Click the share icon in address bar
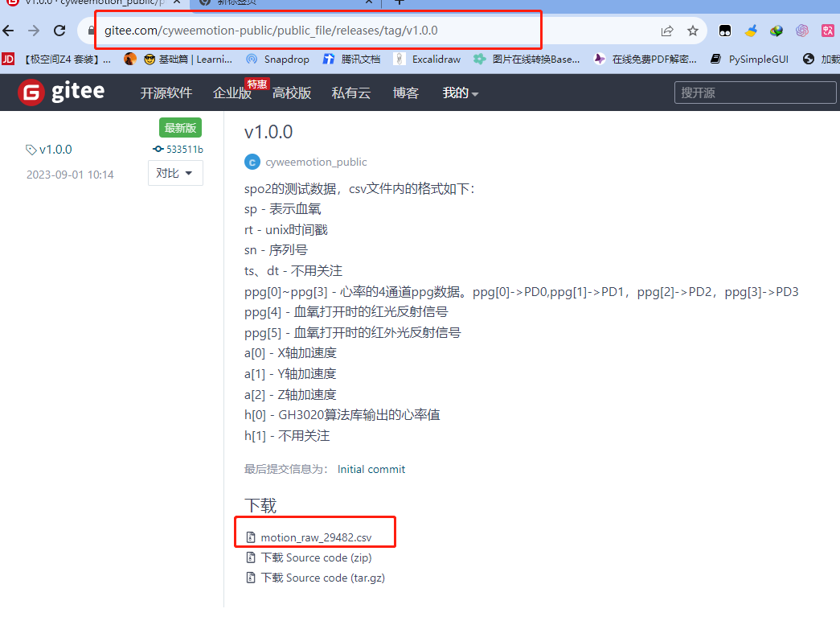This screenshot has width=840, height=617. 667,31
